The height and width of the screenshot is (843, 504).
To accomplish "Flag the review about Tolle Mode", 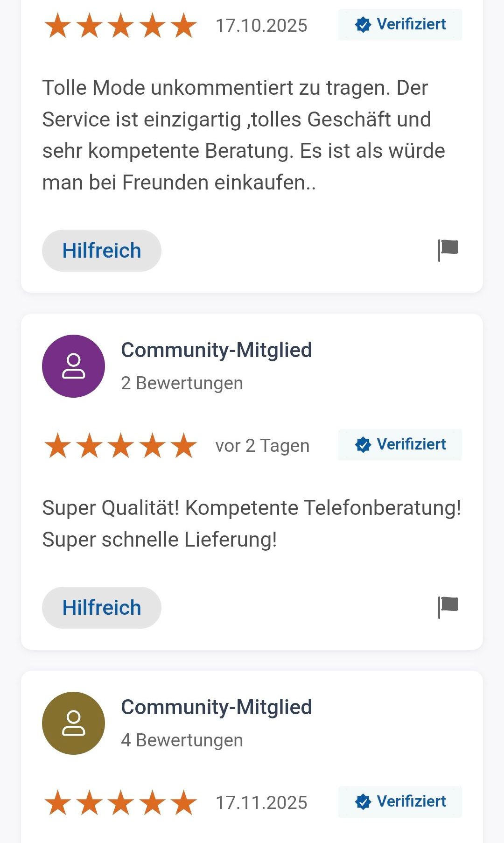I will [x=448, y=250].
